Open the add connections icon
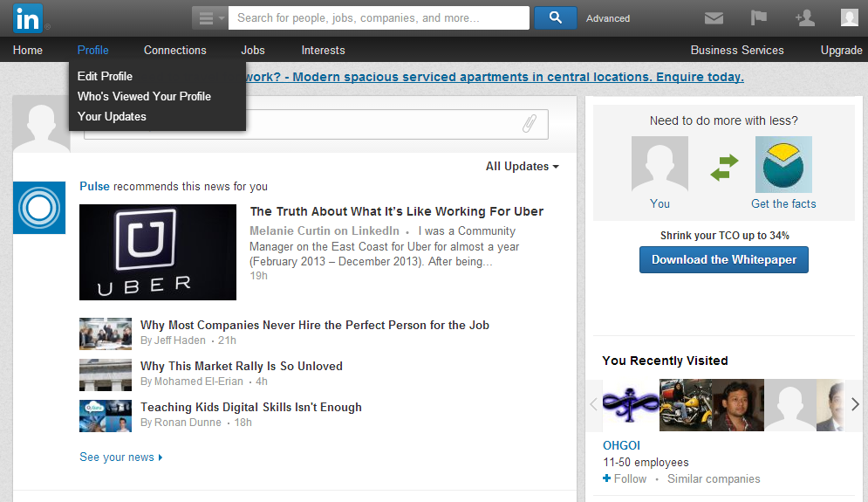Screen dimensions: 868x502 [804, 17]
